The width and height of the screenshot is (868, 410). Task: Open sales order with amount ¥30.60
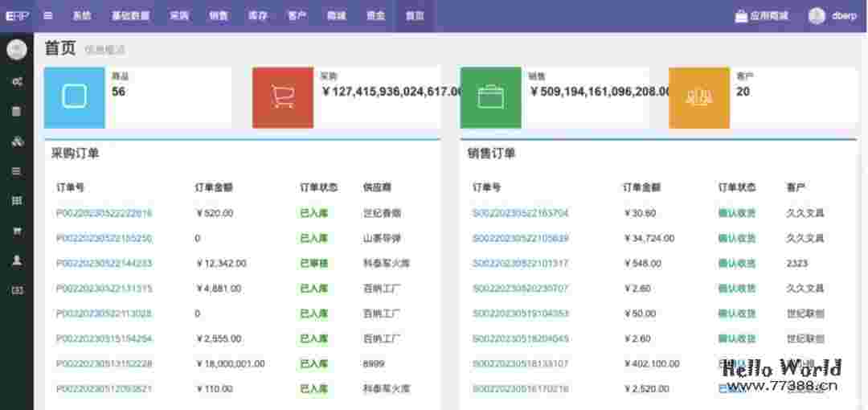(x=520, y=213)
